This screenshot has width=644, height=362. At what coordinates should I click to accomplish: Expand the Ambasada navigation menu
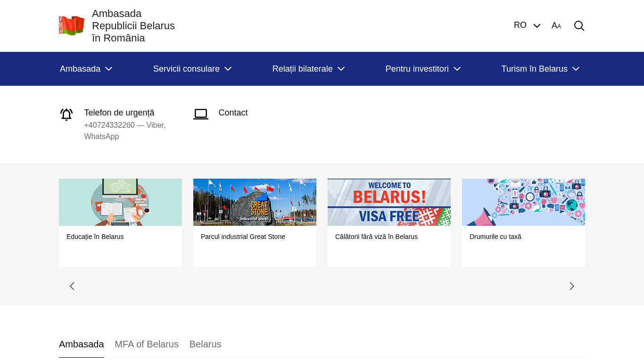coord(86,69)
